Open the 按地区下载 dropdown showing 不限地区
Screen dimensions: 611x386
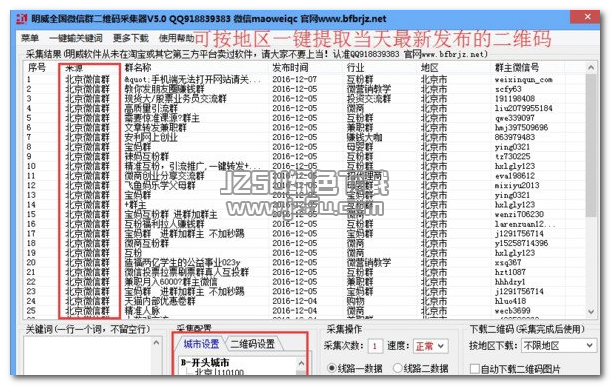point(558,345)
